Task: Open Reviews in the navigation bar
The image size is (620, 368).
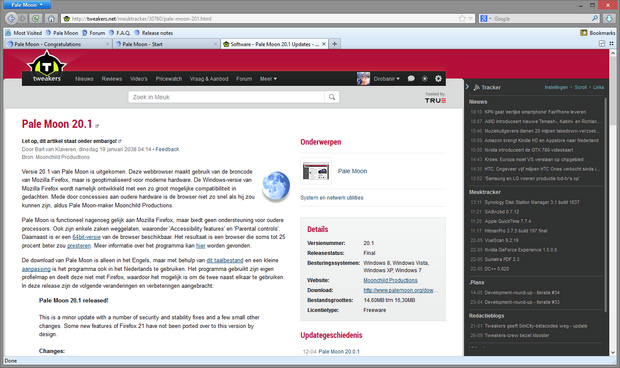Action: 112,79
